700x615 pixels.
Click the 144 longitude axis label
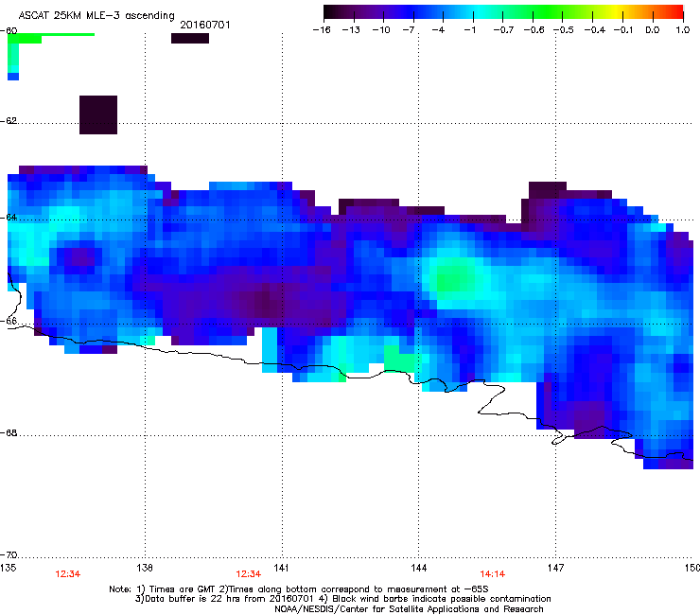pos(418,568)
